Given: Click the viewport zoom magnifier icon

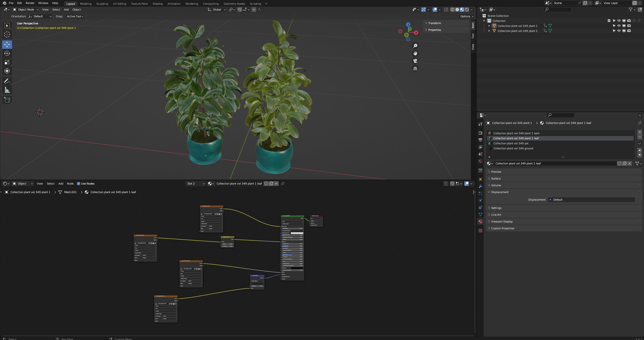Looking at the screenshot, I should coord(415,46).
